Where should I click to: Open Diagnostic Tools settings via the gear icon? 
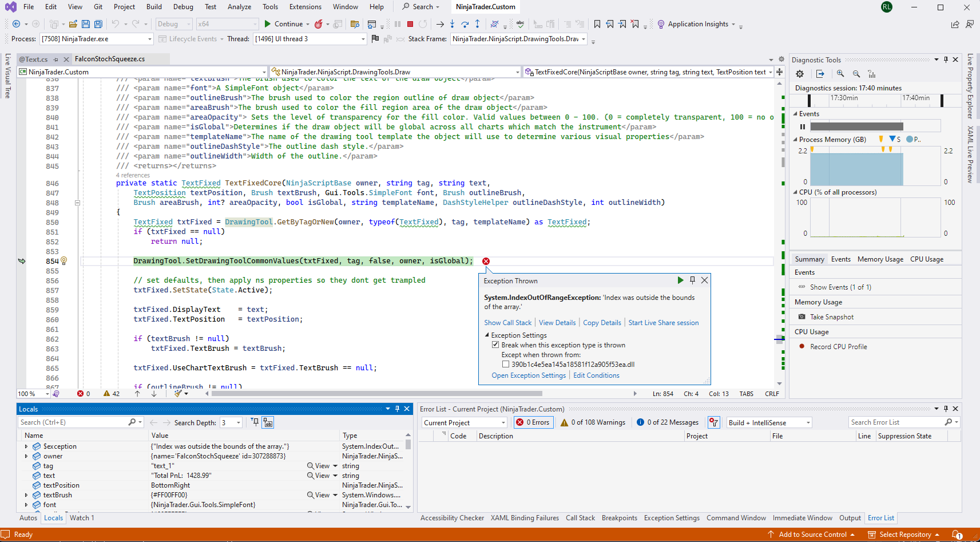(x=799, y=74)
